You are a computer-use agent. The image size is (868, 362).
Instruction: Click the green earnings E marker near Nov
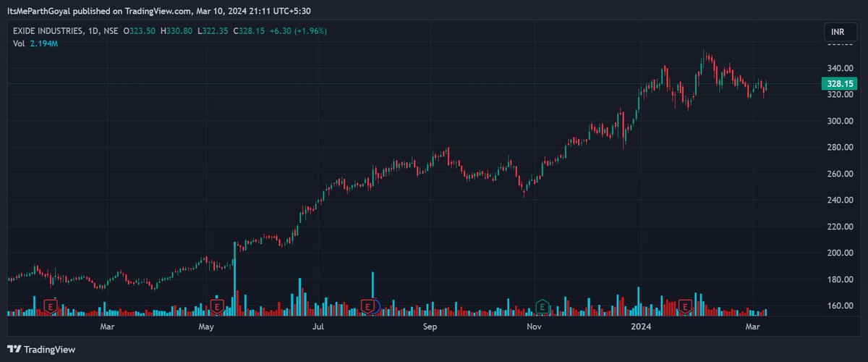tap(541, 307)
